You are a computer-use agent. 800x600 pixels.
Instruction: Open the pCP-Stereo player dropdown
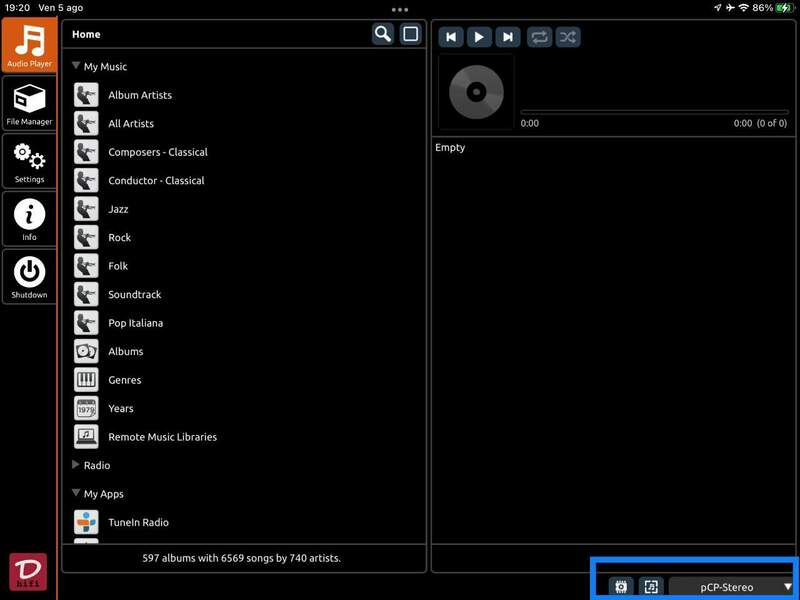[732, 587]
